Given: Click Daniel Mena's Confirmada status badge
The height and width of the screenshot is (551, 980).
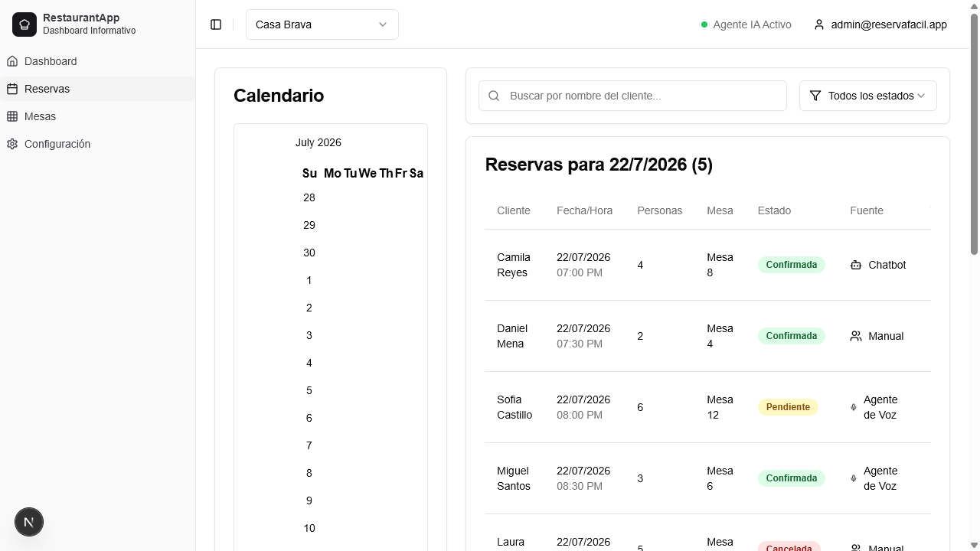Looking at the screenshot, I should [x=792, y=336].
